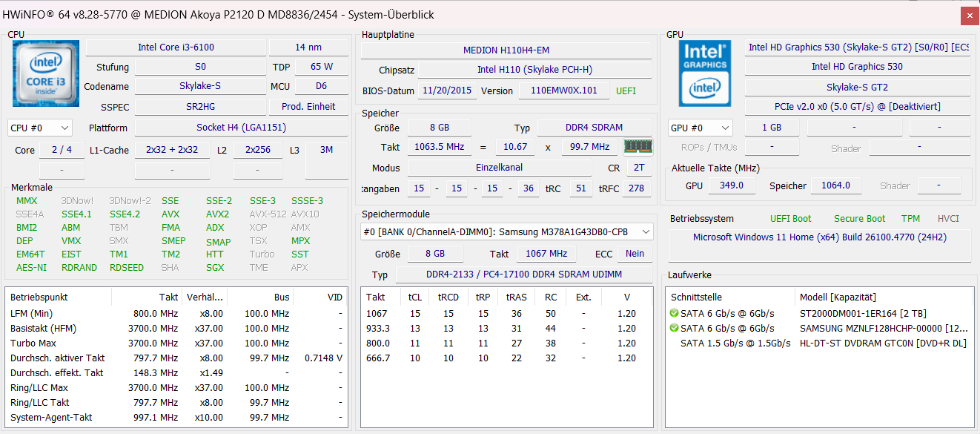
Task: Click the Prod. Einheit field
Action: click(x=308, y=107)
